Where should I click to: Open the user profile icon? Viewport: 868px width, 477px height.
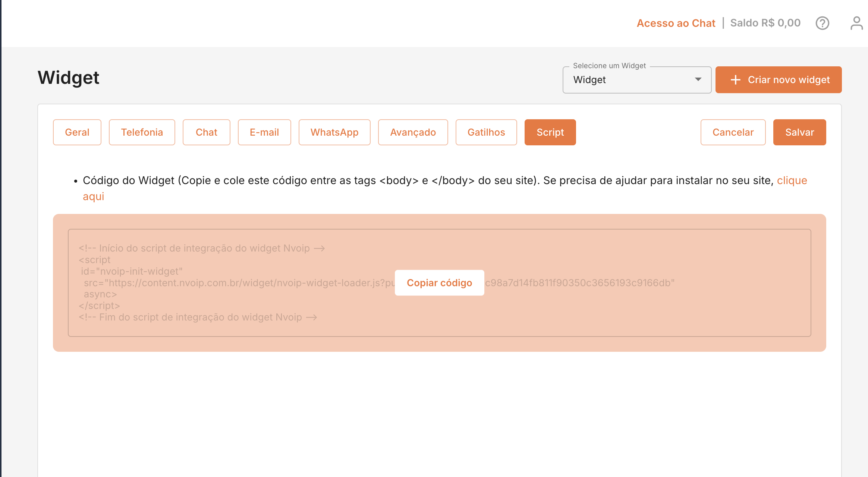tap(856, 23)
